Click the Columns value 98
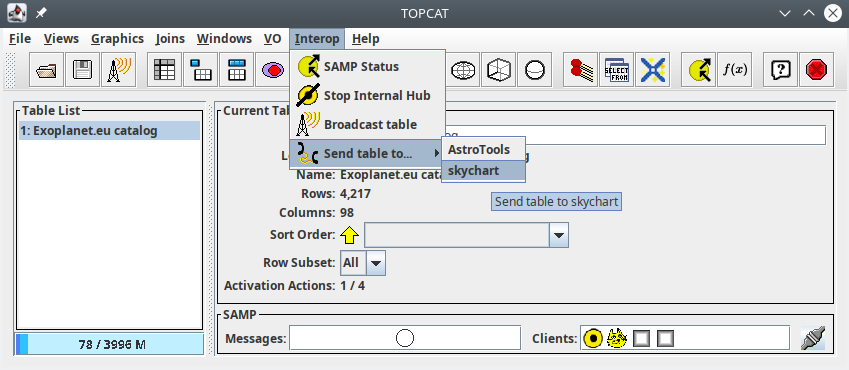The width and height of the screenshot is (849, 370). tap(347, 212)
